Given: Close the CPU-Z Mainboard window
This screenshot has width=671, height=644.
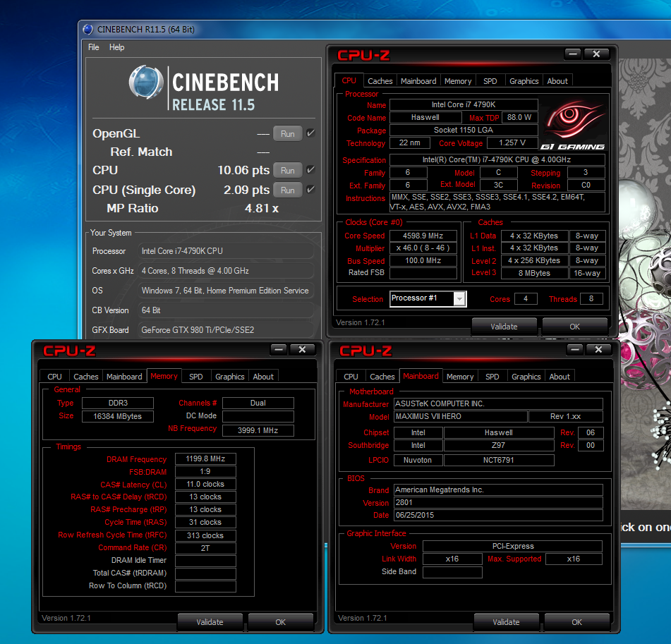Looking at the screenshot, I should point(598,350).
